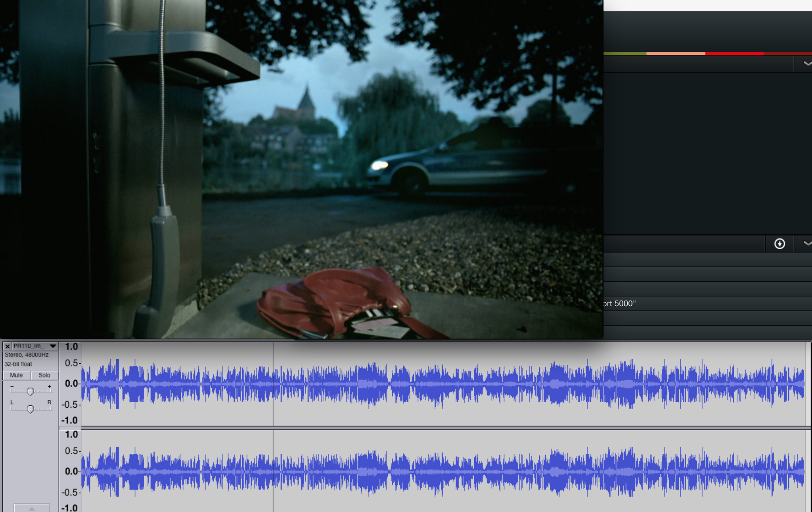Click the olive green segment of the bar
The image size is (812, 512).
625,53
